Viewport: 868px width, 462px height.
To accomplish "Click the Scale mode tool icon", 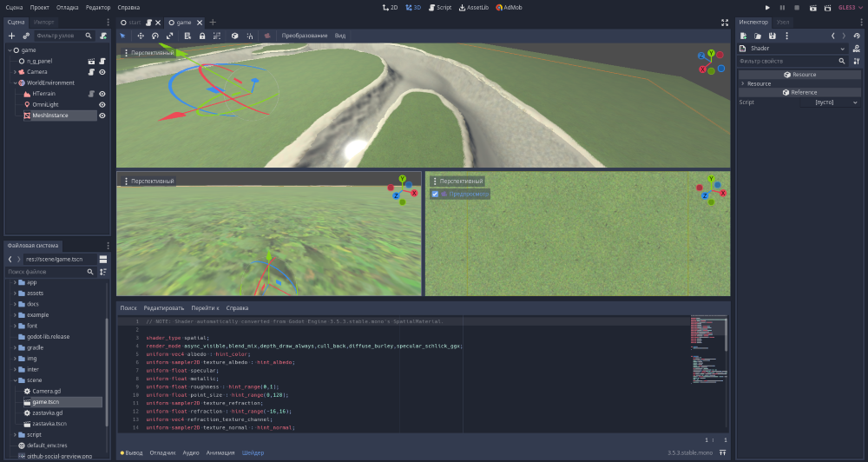I will [170, 36].
